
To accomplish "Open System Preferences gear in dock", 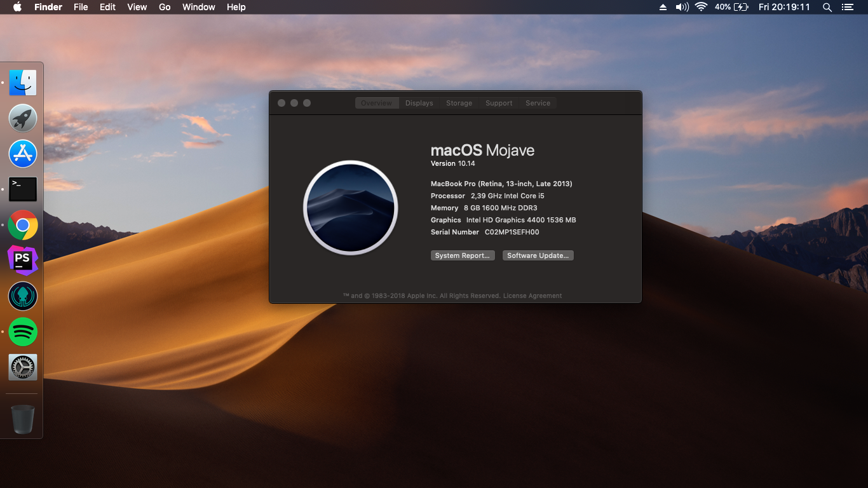I will coord(23,367).
